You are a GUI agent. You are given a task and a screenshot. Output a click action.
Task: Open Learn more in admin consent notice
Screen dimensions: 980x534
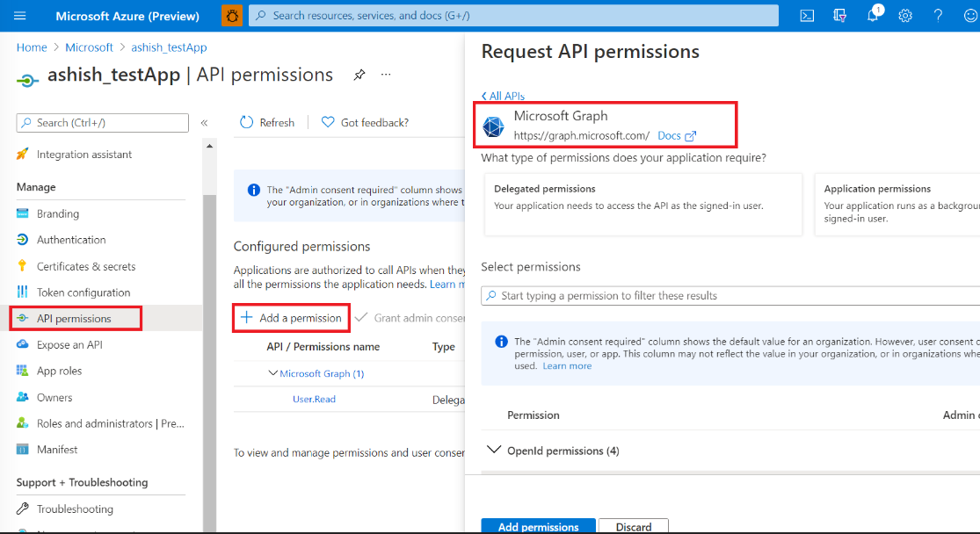click(x=567, y=366)
